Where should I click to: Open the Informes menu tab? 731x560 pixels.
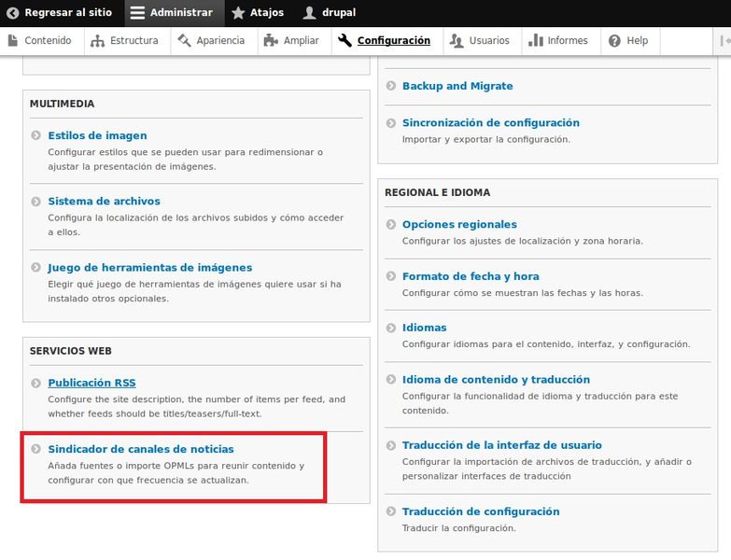[561, 41]
